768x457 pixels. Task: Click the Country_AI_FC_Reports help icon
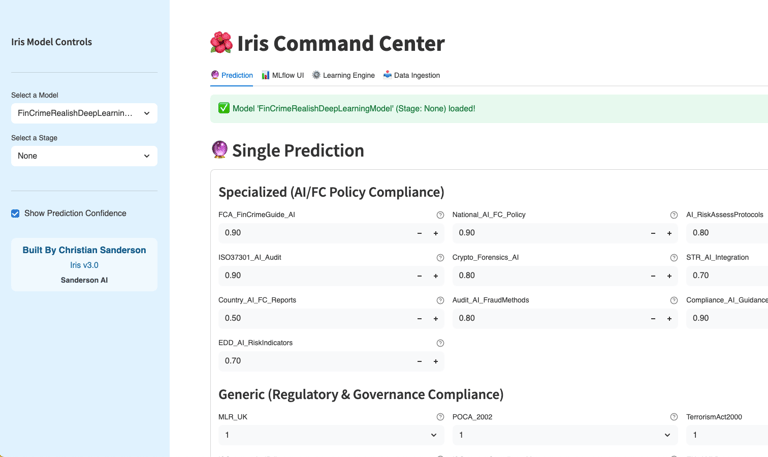[440, 300]
